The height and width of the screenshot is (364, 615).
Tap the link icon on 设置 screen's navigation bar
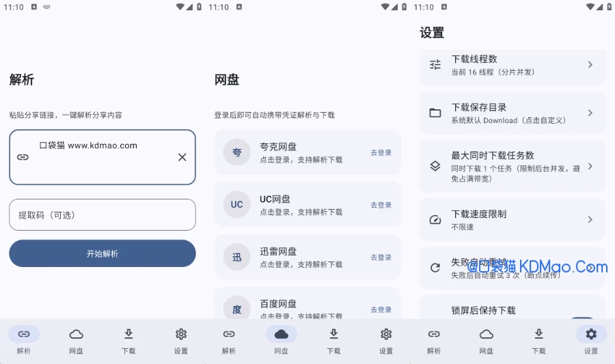click(434, 334)
